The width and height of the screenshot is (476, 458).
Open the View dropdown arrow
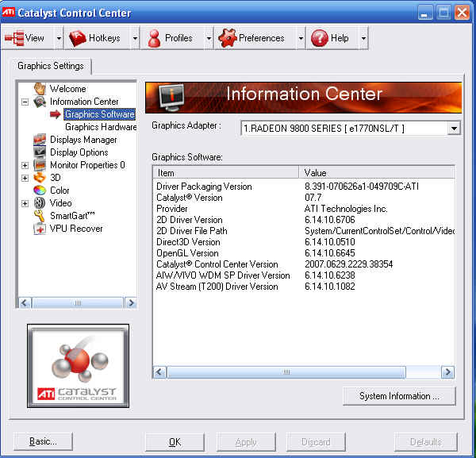pos(59,38)
